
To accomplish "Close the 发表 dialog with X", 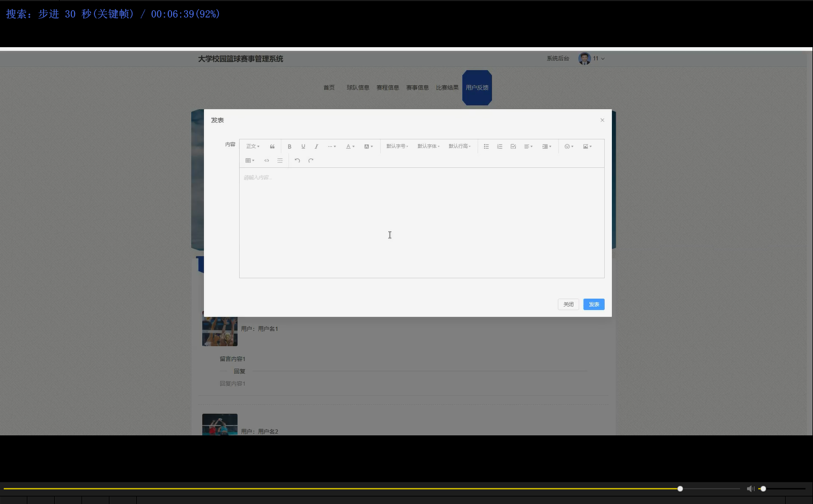I will (x=602, y=120).
